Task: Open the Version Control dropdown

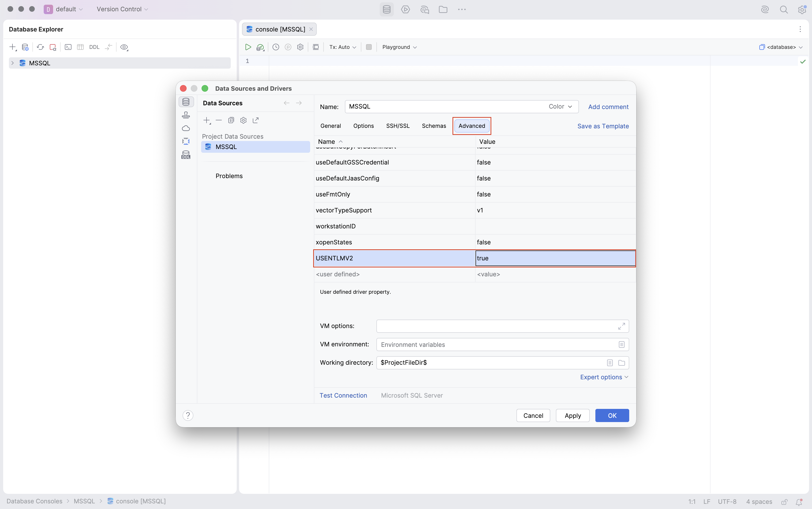Action: point(122,9)
